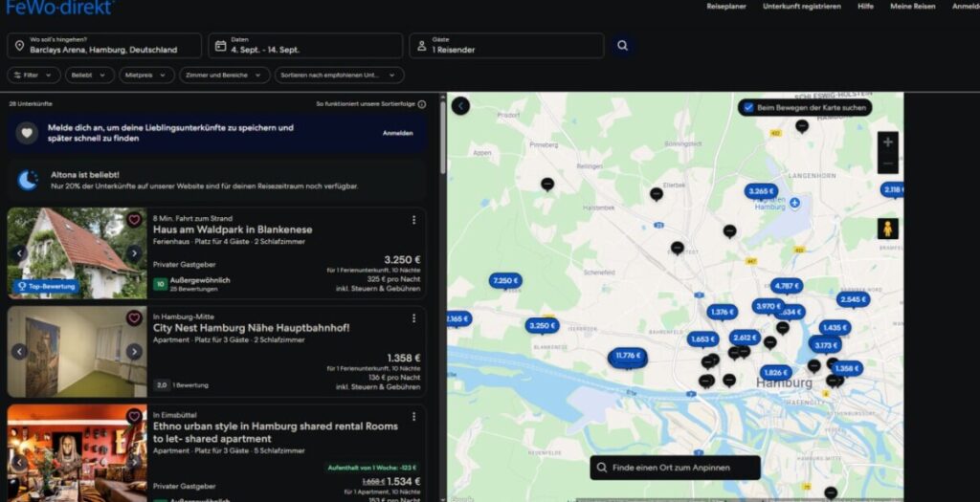Click 'Aufenthalt von 1 Woche' discount badge
980x502 pixels.
[372, 468]
